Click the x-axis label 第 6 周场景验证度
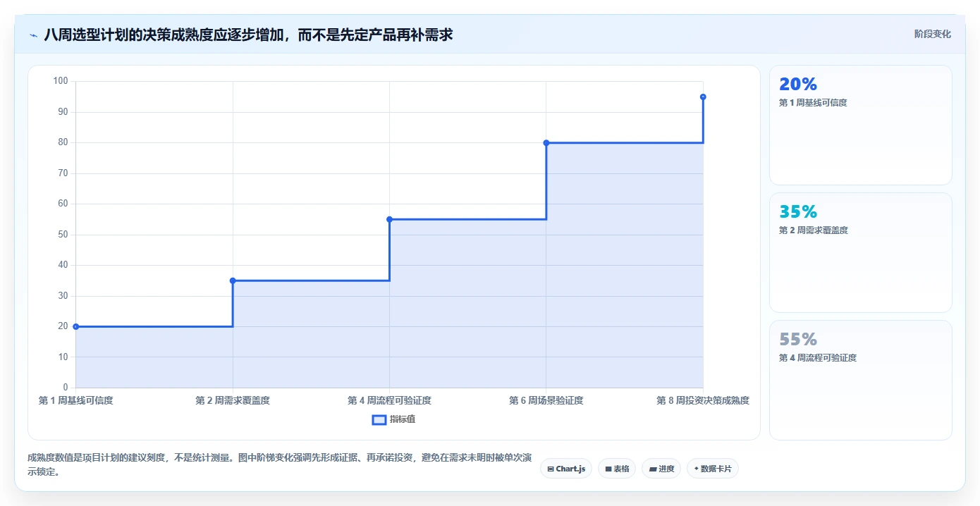Viewport: 980px width, 506px height. [x=546, y=400]
